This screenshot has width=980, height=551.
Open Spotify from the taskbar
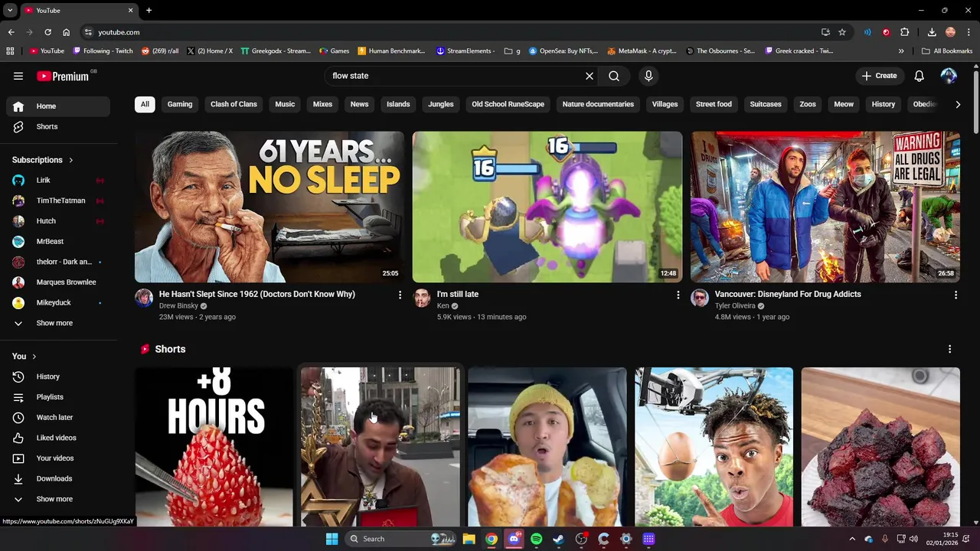click(x=536, y=539)
